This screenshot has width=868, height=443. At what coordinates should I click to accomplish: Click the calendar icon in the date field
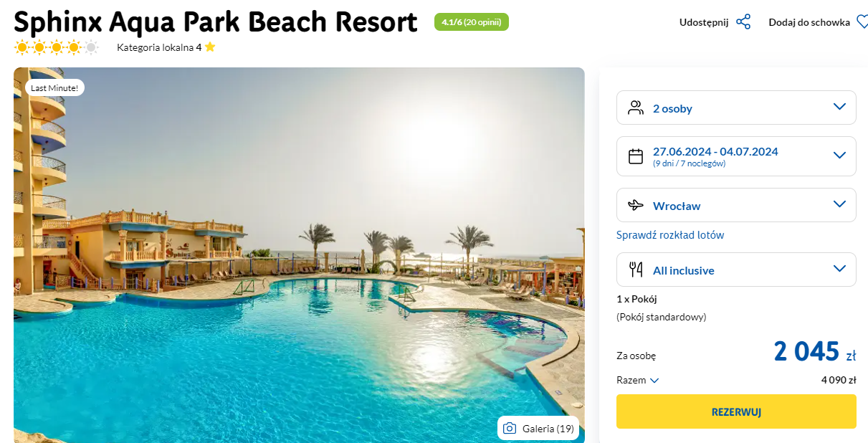point(636,156)
